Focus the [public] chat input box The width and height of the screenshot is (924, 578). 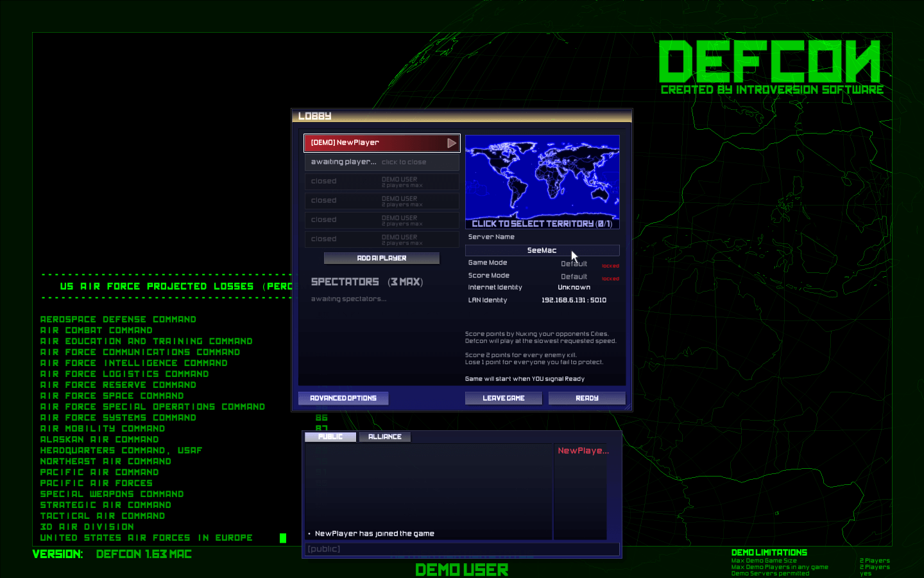pyautogui.click(x=462, y=549)
